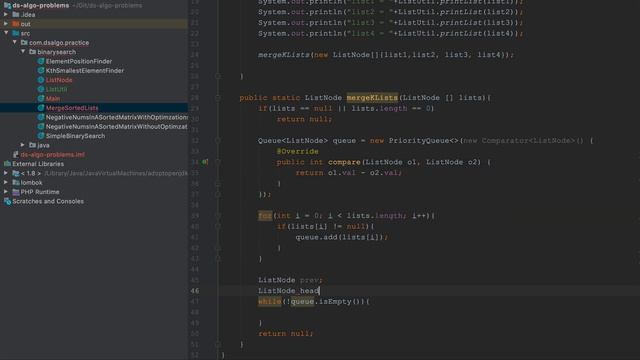Image resolution: width=640 pixels, height=360 pixels.
Task: Click the .idea folder icon
Action: (x=16, y=15)
